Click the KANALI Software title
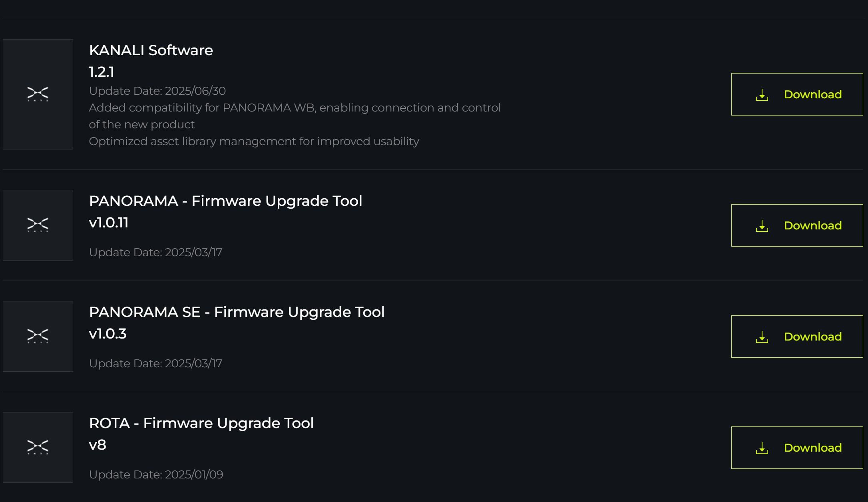The width and height of the screenshot is (868, 502). pyautogui.click(x=151, y=50)
